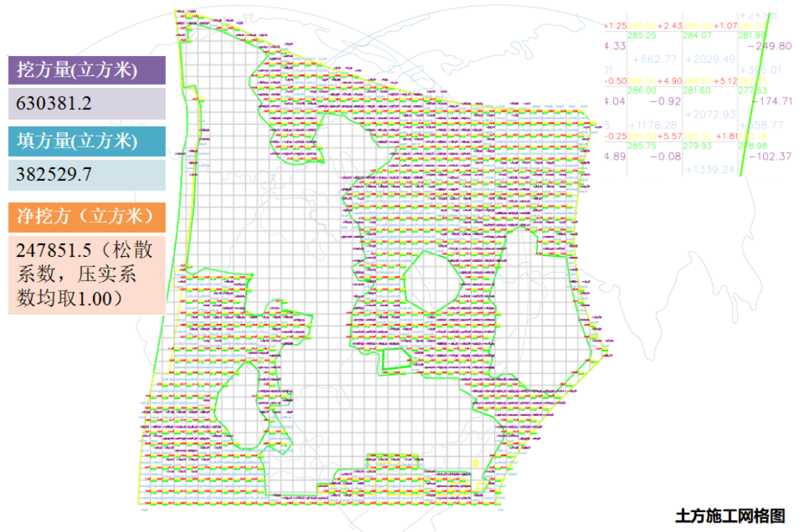Click the +2072.93 grid volume in inset
808x532 pixels.
pyautogui.click(x=710, y=114)
